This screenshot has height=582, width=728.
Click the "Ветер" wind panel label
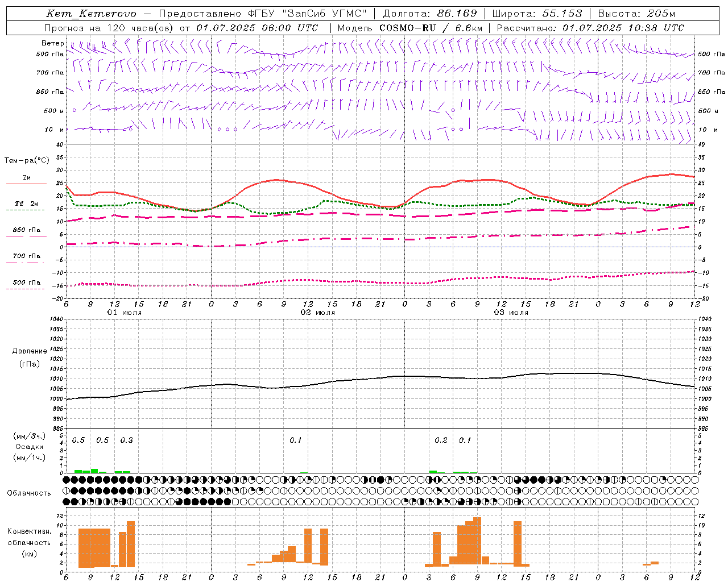(x=53, y=43)
